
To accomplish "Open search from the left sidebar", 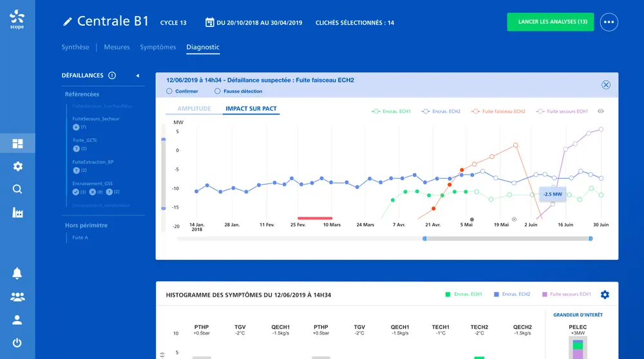I will (17, 189).
